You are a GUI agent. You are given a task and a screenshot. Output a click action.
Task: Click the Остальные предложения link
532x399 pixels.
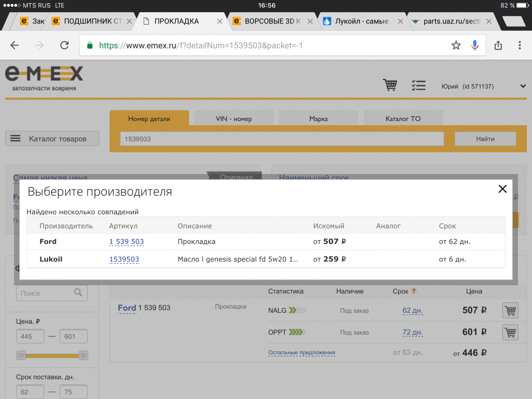(x=301, y=353)
